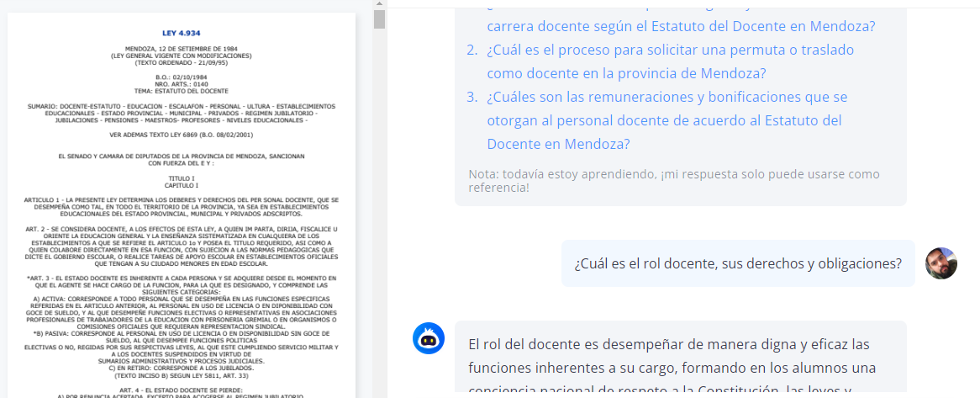Click the "CAPITULO I" heading

(182, 185)
